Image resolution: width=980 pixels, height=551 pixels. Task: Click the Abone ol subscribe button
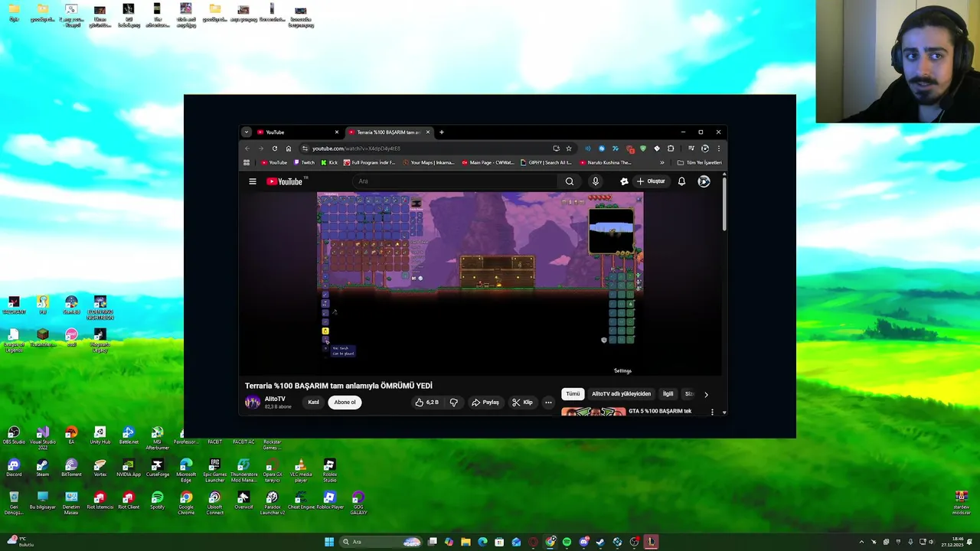tap(345, 402)
